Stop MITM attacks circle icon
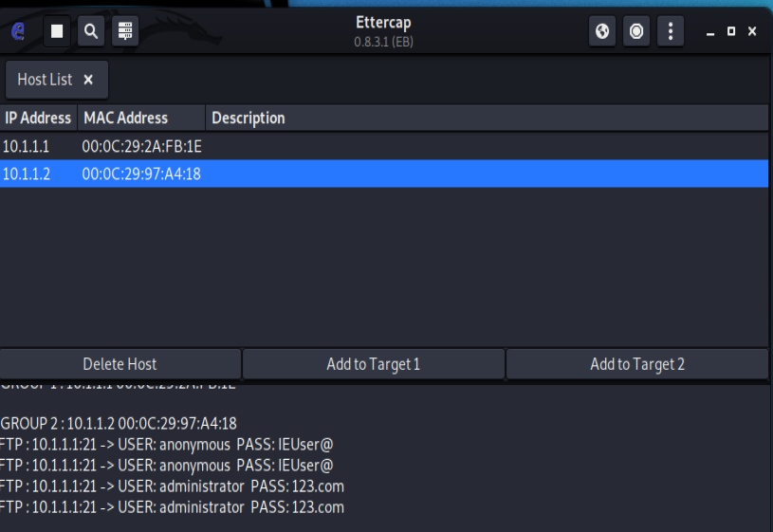 pos(636,31)
